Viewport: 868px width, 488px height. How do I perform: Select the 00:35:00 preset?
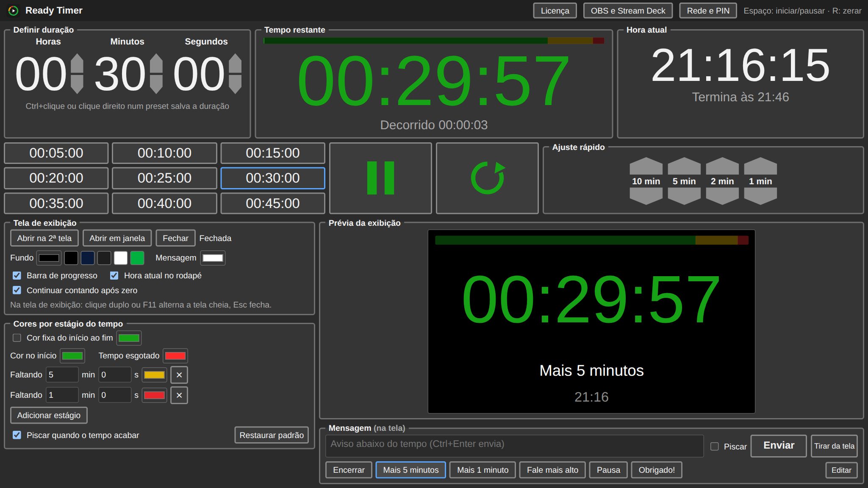(56, 203)
